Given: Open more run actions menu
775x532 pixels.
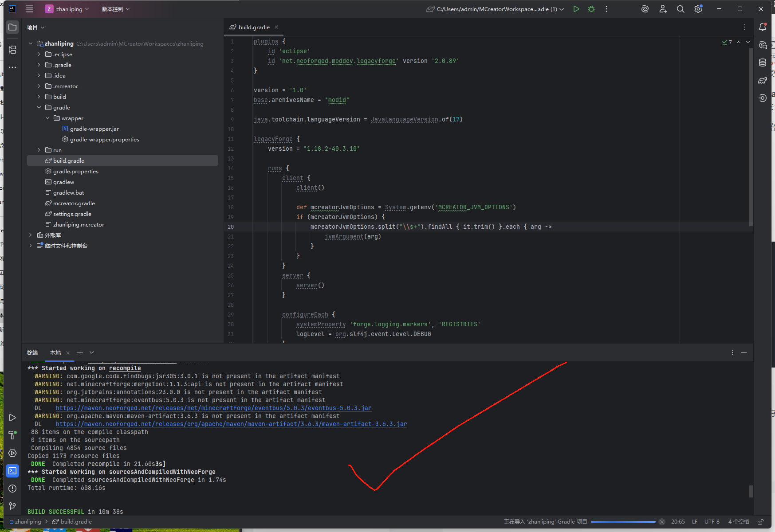Looking at the screenshot, I should 606,9.
